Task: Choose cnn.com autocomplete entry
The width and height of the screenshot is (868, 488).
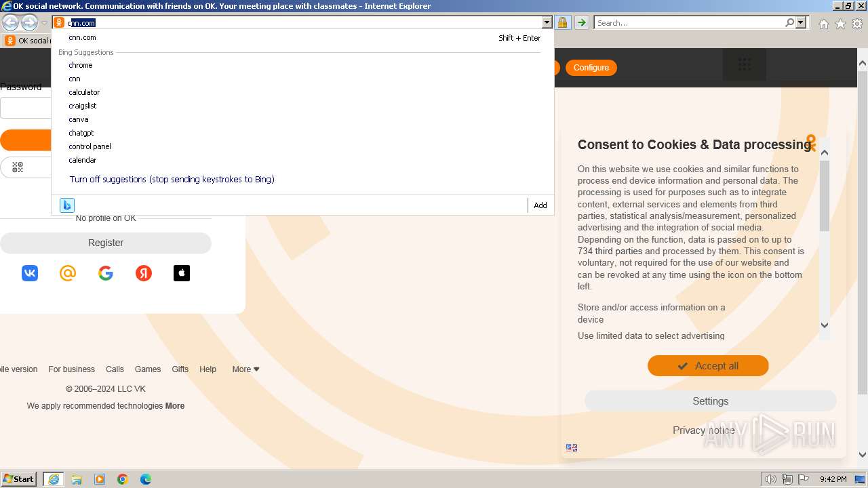Action: [x=302, y=38]
